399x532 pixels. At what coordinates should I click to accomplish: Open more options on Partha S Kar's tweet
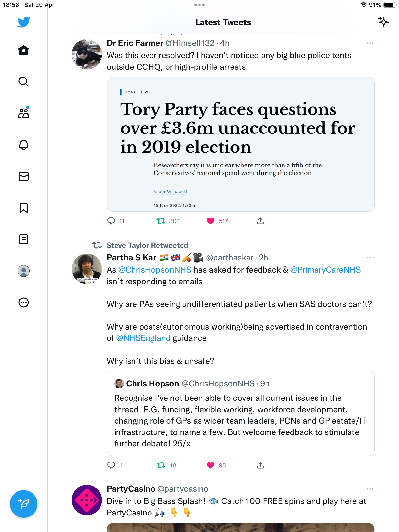370,258
